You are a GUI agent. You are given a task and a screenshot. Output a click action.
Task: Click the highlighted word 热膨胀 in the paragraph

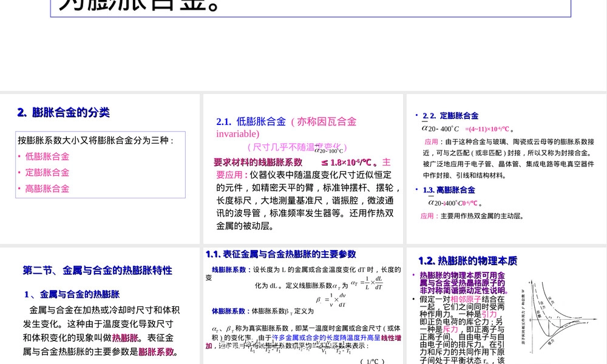tap(125, 338)
